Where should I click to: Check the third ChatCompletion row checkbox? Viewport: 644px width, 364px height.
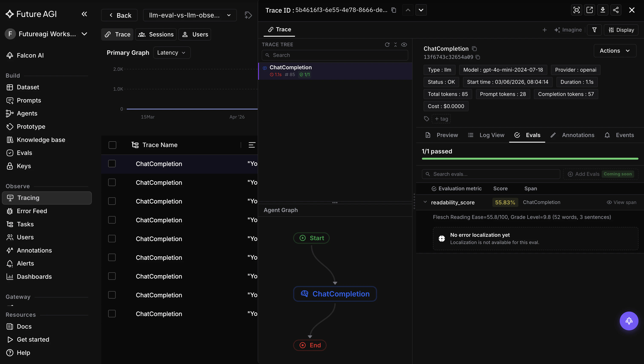(112, 201)
